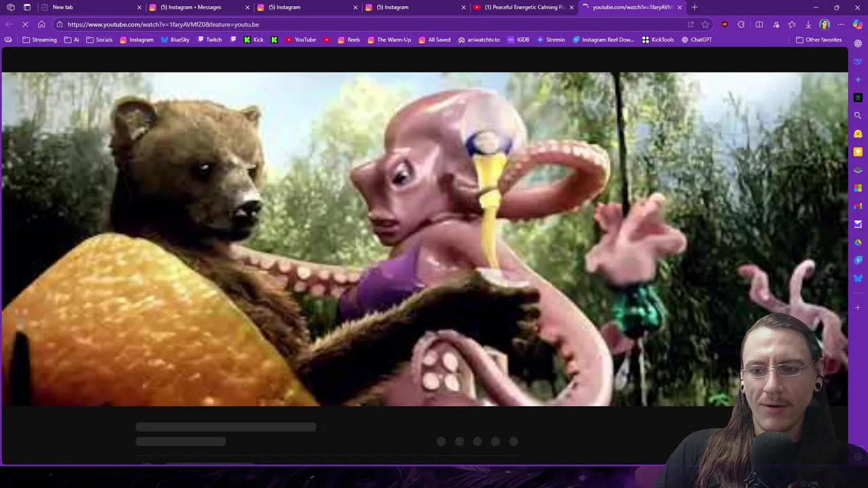Expand the Other favorites folder
This screenshot has width=868, height=488.
pos(818,39)
